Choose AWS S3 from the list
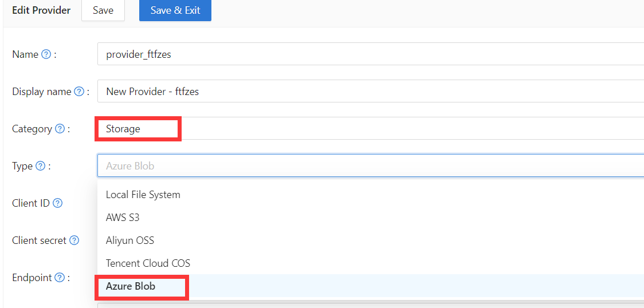This screenshot has width=644, height=308. pyautogui.click(x=123, y=218)
